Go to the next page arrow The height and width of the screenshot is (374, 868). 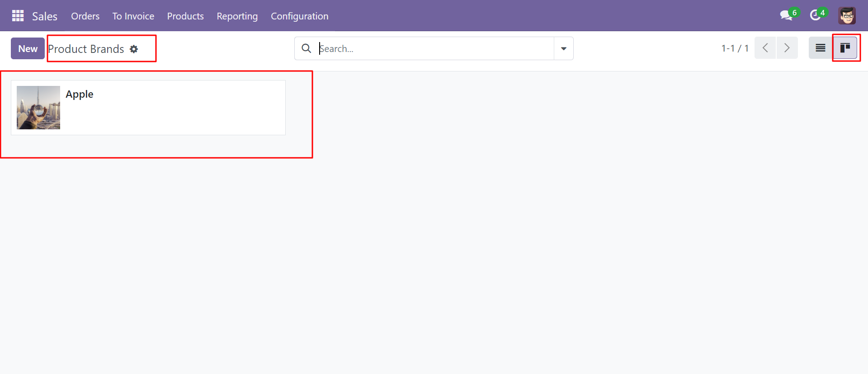click(787, 48)
